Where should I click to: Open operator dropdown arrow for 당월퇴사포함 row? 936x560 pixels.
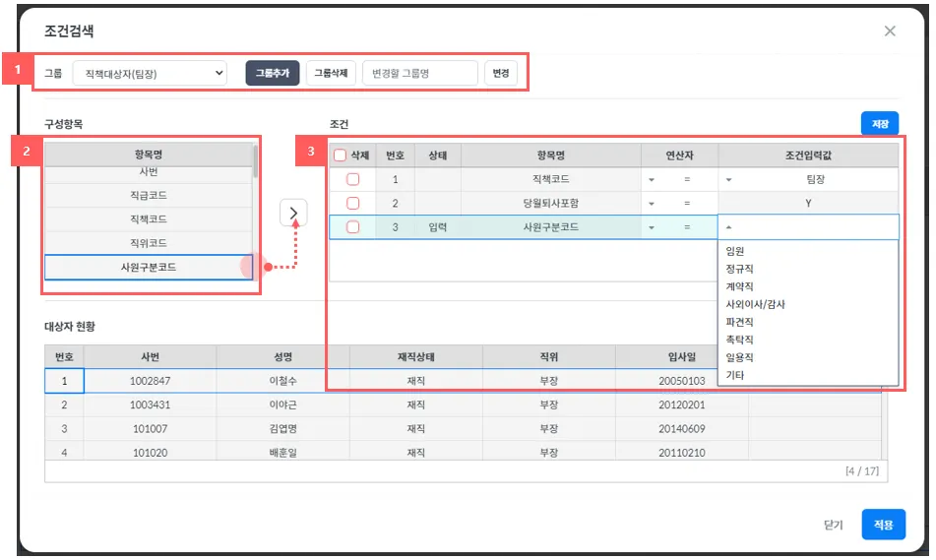click(652, 204)
